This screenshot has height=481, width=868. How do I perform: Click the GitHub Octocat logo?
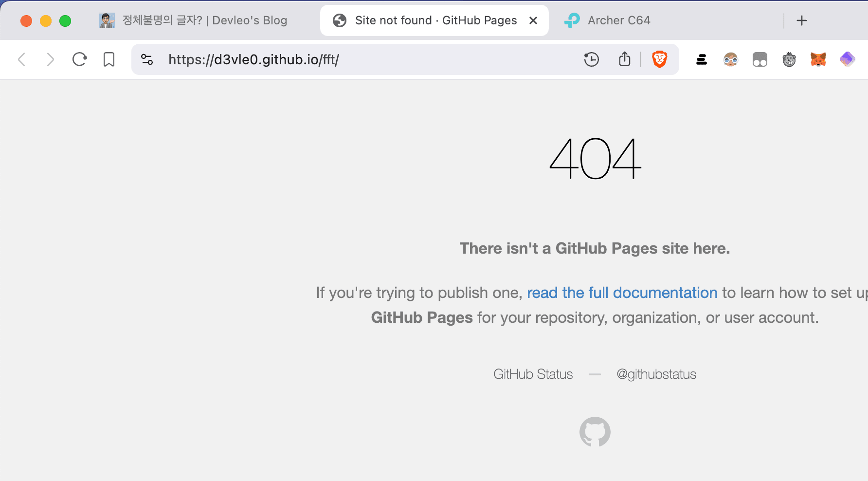[595, 431]
